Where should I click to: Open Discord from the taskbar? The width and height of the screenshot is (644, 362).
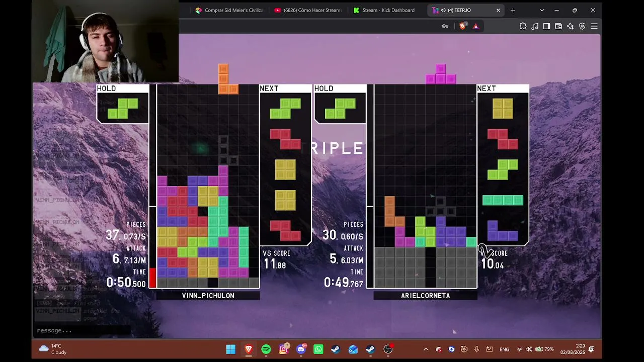[301, 349]
